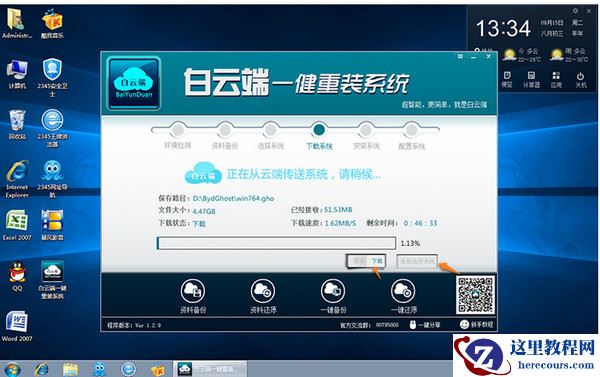Click the remaining time 0:46:33
Image resolution: width=600 pixels, height=377 pixels.
point(420,223)
